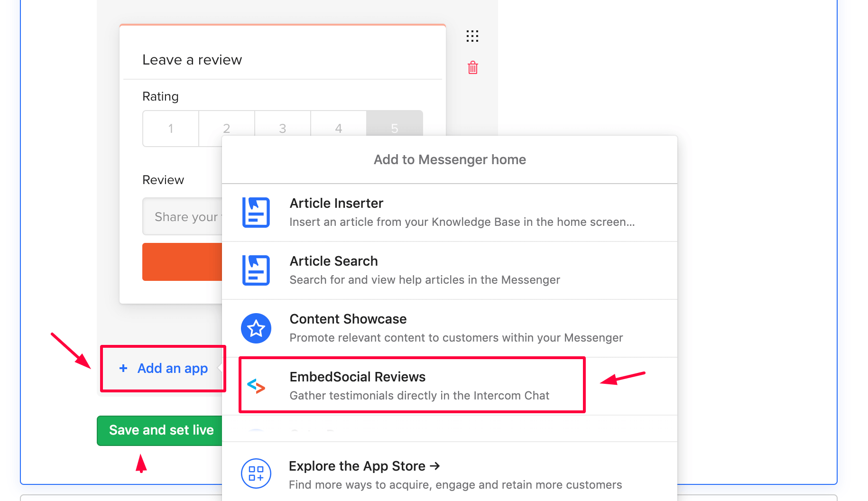Choose Article Search menu entry
The width and height of the screenshot is (868, 501).
click(450, 270)
